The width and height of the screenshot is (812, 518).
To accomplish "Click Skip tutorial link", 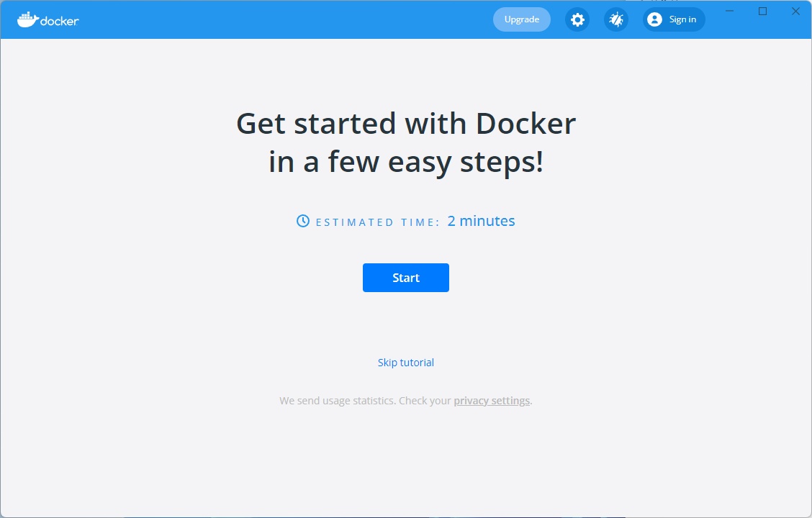I will 406,363.
